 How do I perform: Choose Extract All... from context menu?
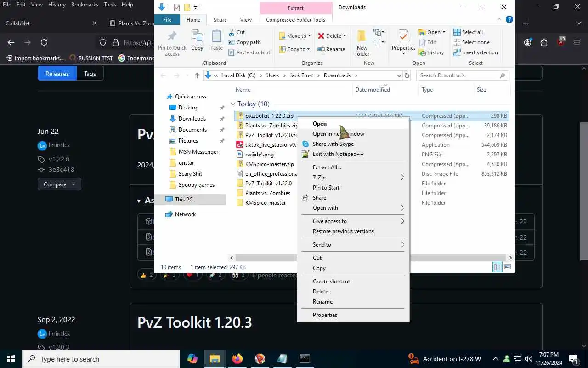pos(353,167)
